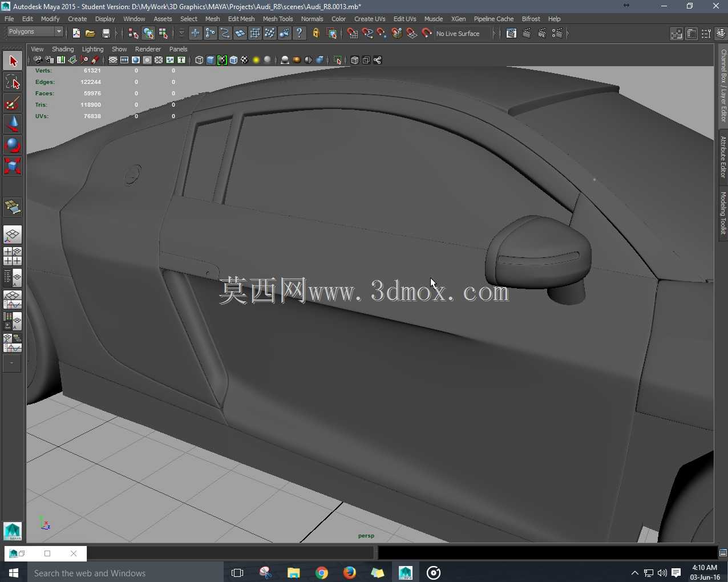This screenshot has height=582, width=728.
Task: Click the Open Scene folder icon
Action: [90, 34]
